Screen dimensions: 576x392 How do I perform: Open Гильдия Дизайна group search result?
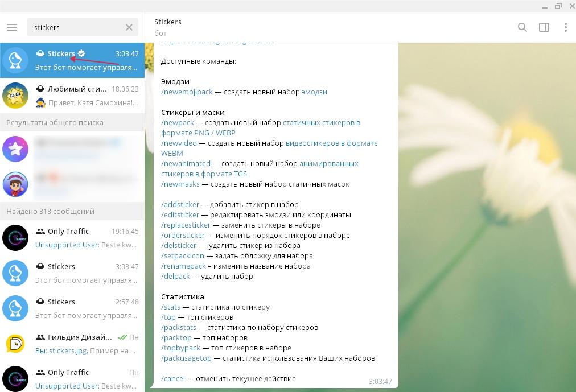(85, 344)
